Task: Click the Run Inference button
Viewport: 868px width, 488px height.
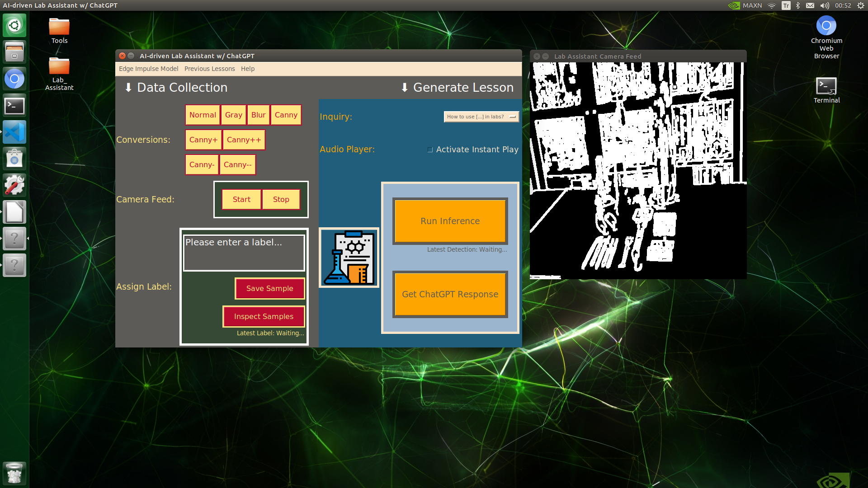Action: tap(449, 221)
